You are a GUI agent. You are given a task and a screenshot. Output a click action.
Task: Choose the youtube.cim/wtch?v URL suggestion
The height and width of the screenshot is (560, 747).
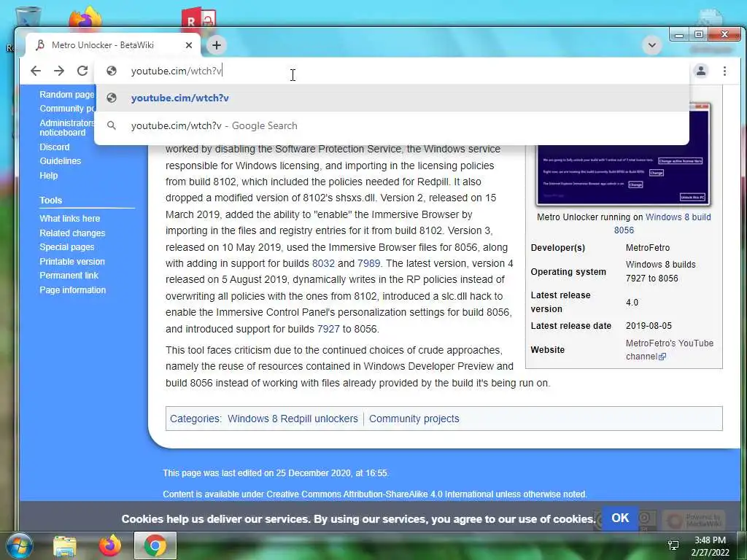click(392, 98)
